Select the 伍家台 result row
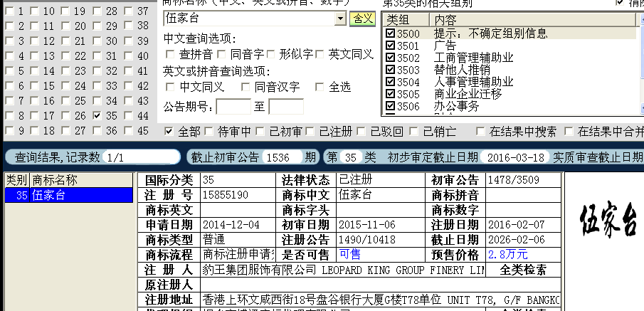 coord(69,195)
